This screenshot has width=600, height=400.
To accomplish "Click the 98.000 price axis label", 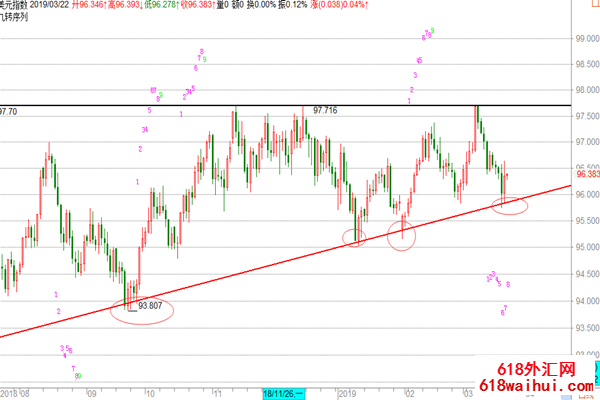I will click(x=587, y=90).
